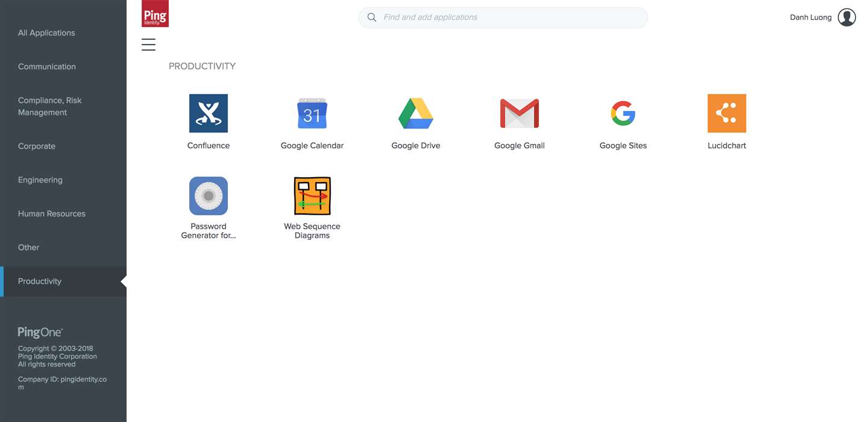The height and width of the screenshot is (422, 868).
Task: Open the Confluence app icon
Action: click(209, 113)
